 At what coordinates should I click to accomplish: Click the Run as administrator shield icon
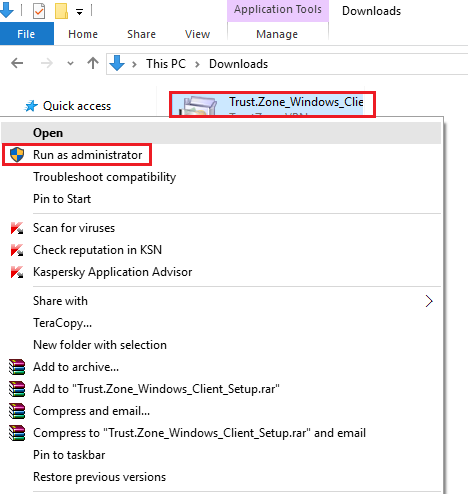pos(17,155)
